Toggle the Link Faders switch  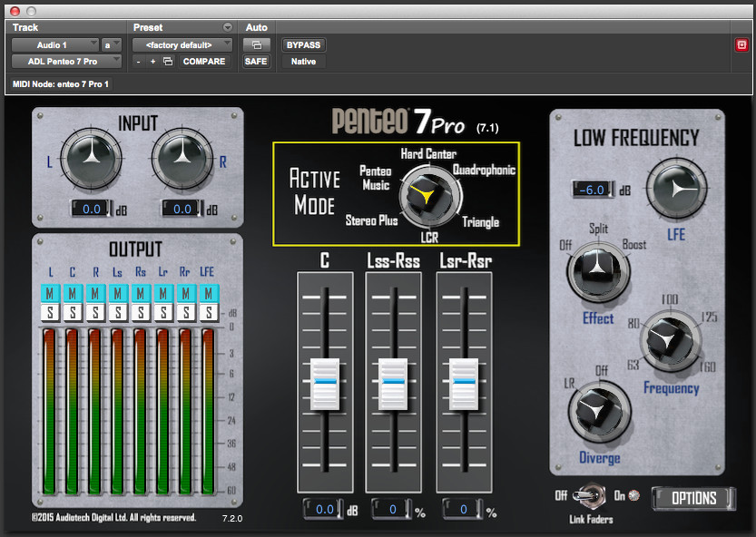tap(591, 496)
